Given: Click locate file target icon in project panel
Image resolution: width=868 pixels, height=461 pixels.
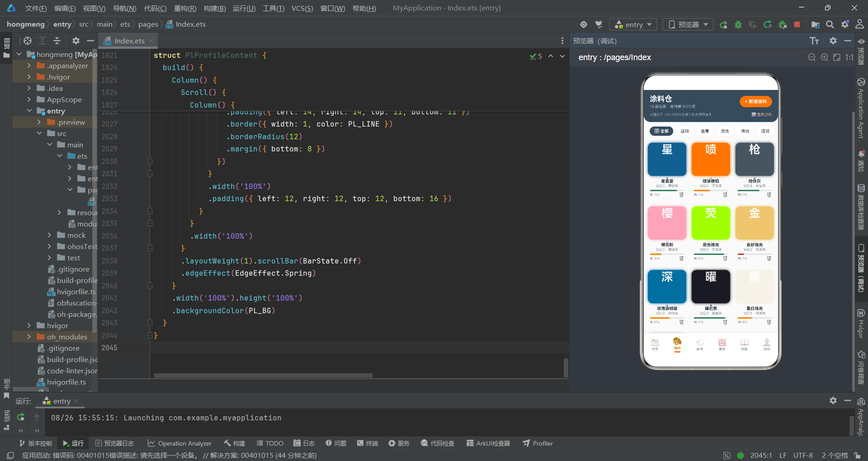Looking at the screenshot, I should tap(28, 41).
